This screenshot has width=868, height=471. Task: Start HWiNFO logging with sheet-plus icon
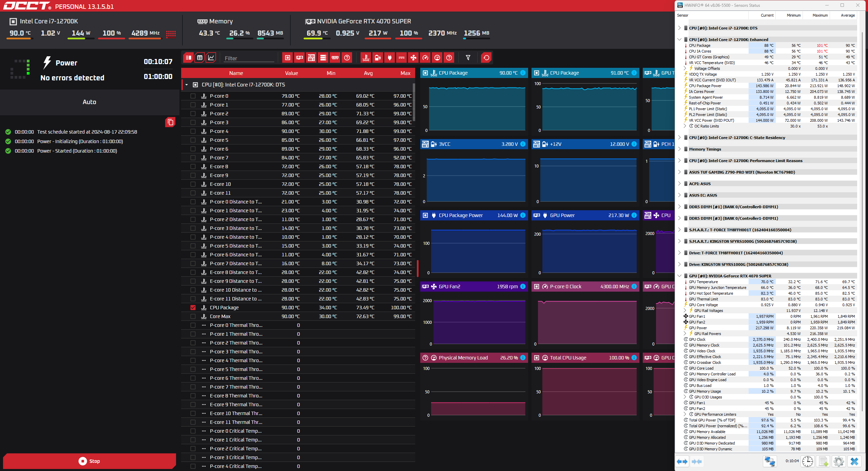pos(823,462)
